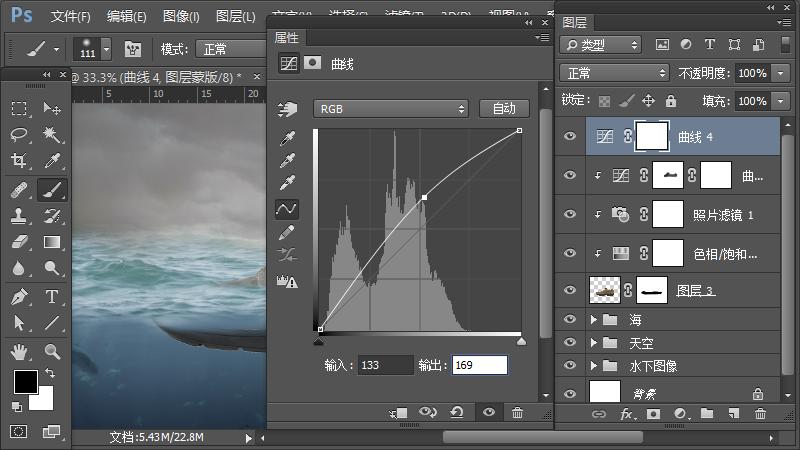800x450 pixels.
Task: Toggle Quick Mask mode
Action: coord(19,432)
